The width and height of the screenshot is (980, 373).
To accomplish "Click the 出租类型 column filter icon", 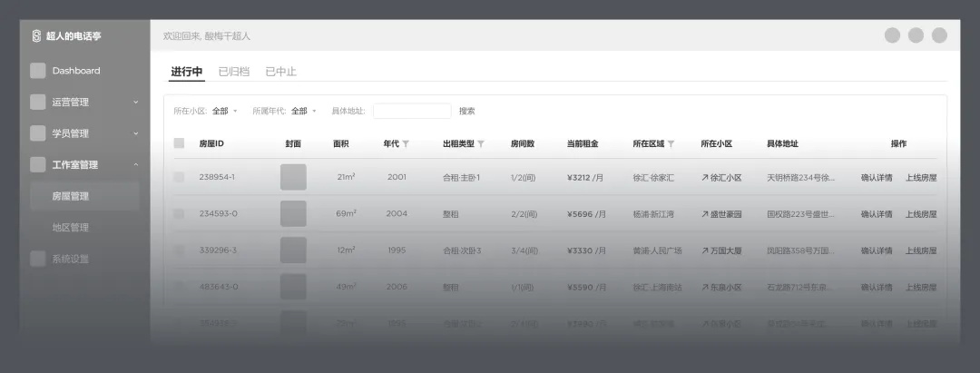I will coord(481,143).
